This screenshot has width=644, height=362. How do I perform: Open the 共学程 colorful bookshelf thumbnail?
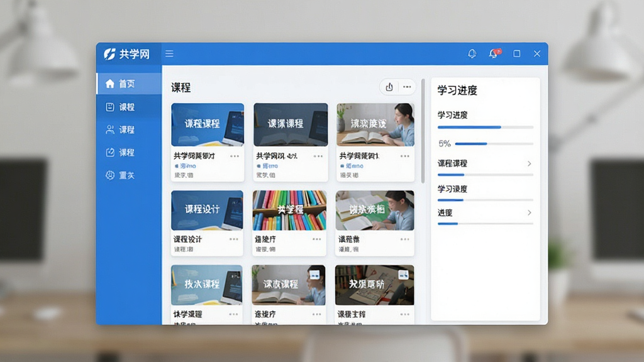289,211
